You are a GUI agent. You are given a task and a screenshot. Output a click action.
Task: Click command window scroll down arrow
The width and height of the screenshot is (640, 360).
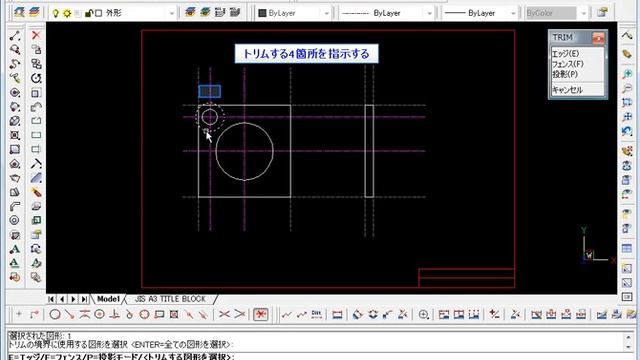point(629,348)
